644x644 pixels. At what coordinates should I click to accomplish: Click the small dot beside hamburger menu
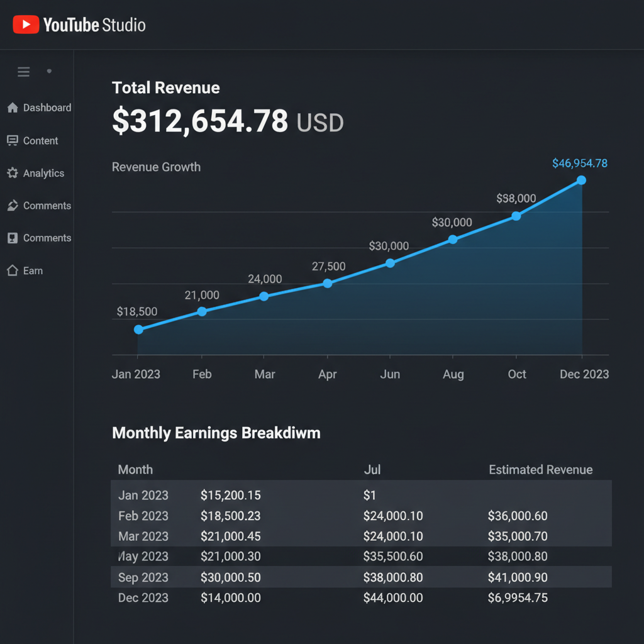(x=49, y=71)
